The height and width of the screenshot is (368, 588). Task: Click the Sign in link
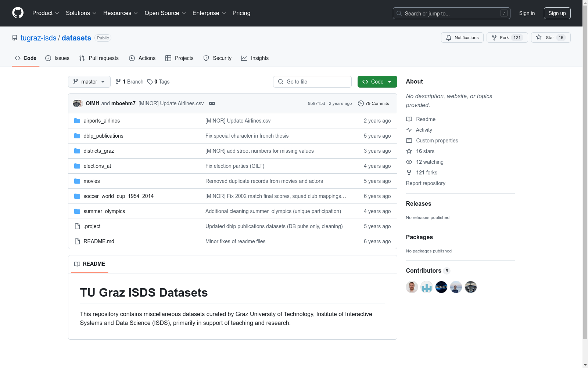[x=527, y=13]
